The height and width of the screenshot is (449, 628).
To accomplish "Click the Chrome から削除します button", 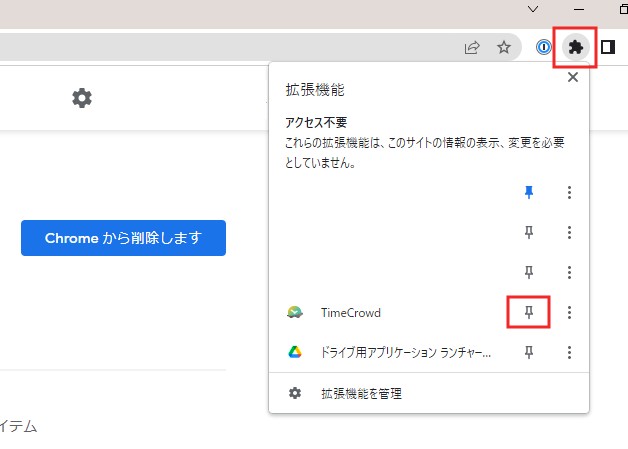I will (123, 238).
